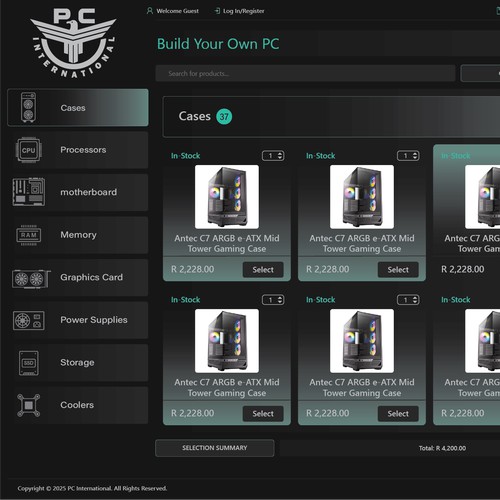500x500 pixels.
Task: Click R 2,228.00 price on bottom-left card
Action: pos(192,413)
